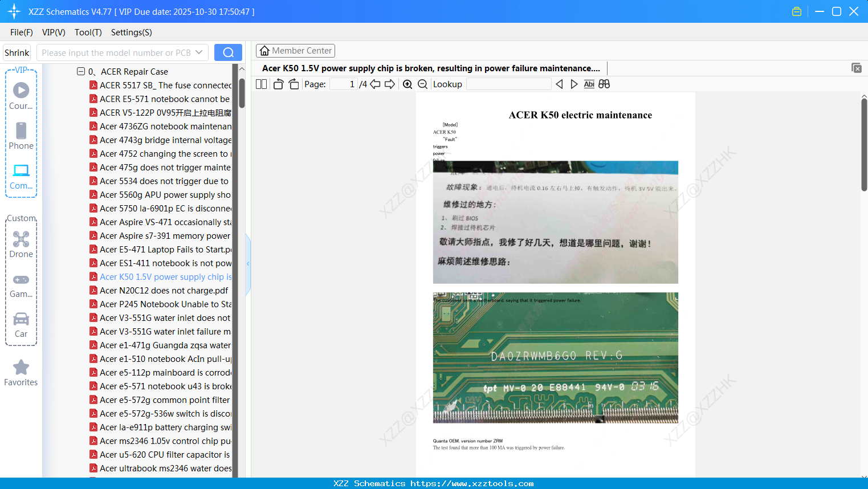868x489 pixels.
Task: Collapse the left panel splitter handle
Action: (248, 263)
